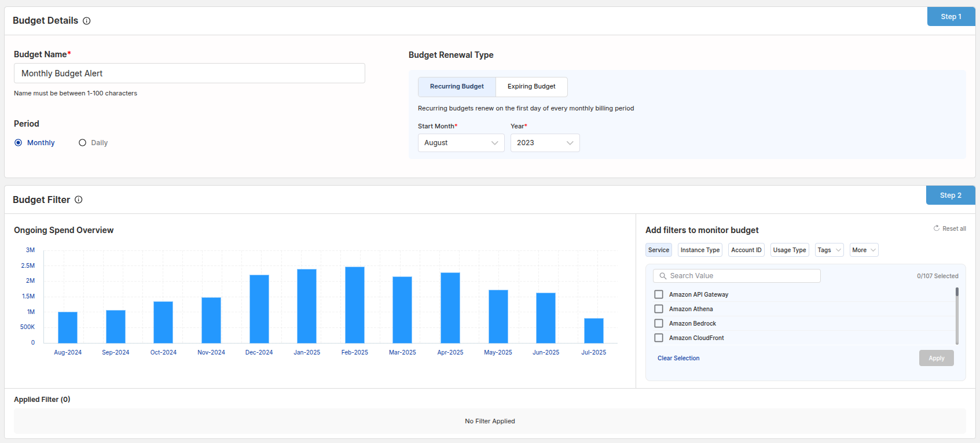Select the Daily period radio button
980x443 pixels.
[x=82, y=143]
